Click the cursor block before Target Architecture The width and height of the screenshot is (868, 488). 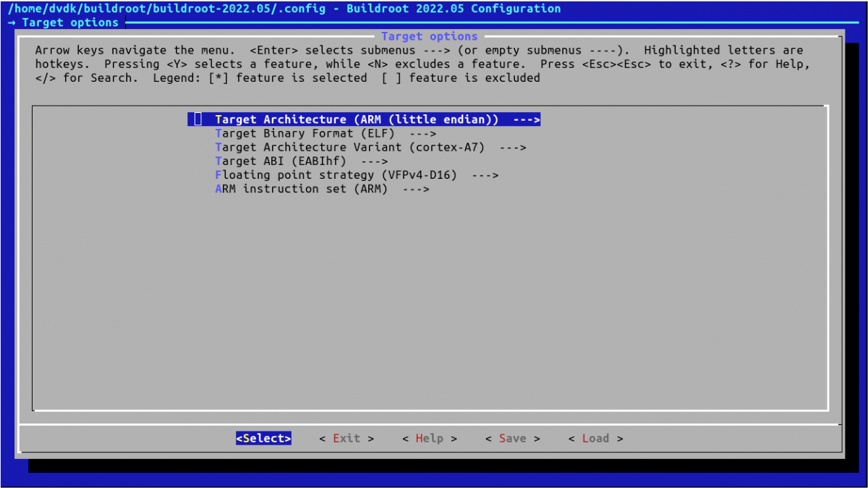(197, 119)
